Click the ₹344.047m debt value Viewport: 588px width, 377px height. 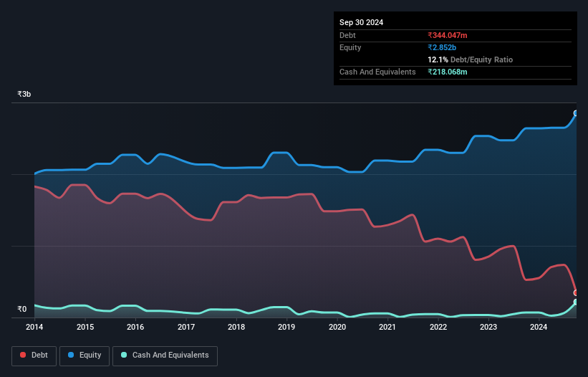pyautogui.click(x=448, y=35)
